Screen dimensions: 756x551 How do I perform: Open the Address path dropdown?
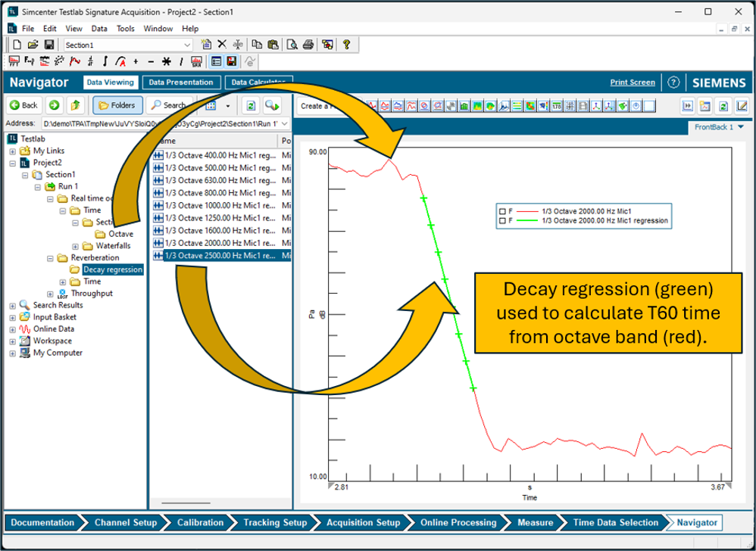coord(285,124)
